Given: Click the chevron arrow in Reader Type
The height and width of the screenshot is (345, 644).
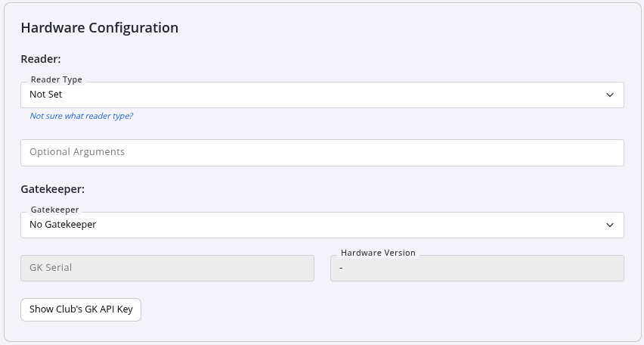Looking at the screenshot, I should point(610,95).
